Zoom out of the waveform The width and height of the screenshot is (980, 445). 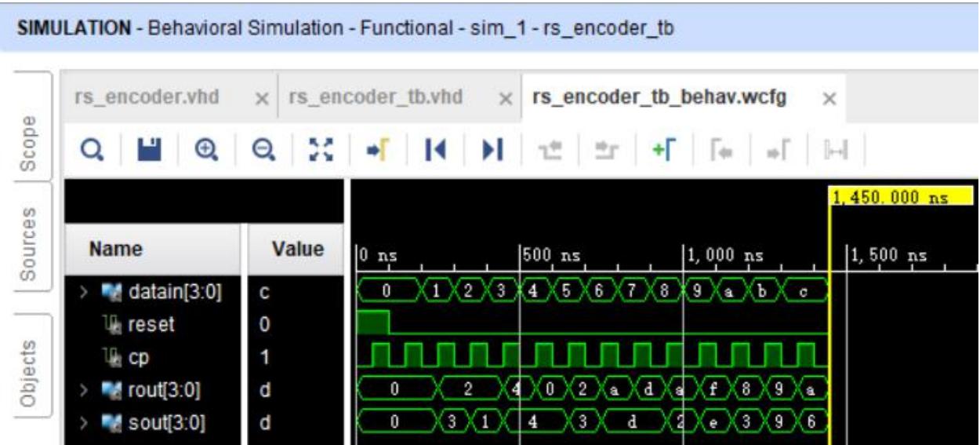point(260,148)
